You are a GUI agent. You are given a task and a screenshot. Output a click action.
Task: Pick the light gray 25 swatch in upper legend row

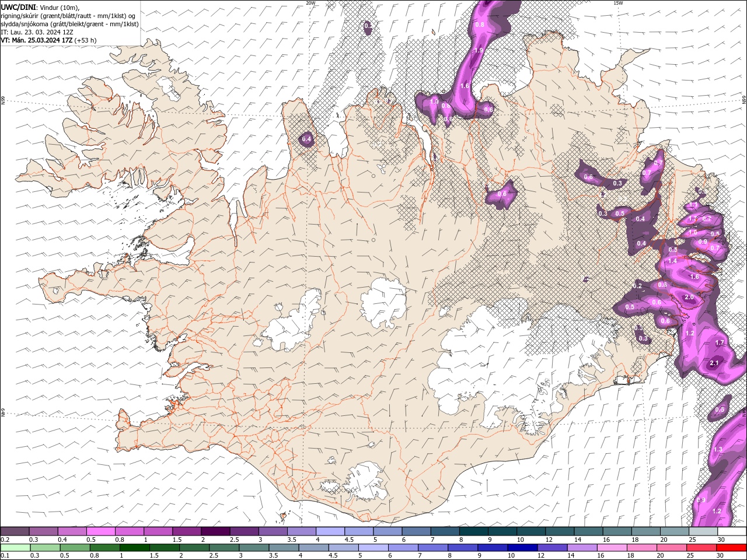pyautogui.click(x=703, y=531)
